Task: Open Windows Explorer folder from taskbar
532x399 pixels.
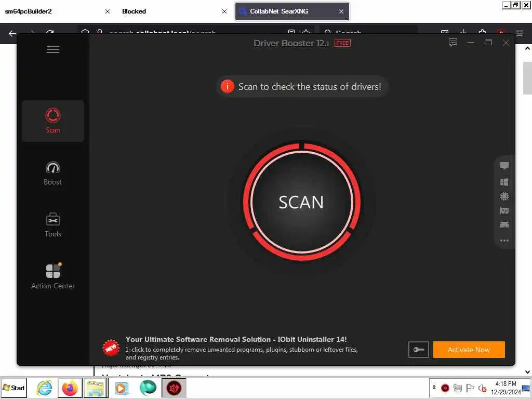Action: [96, 388]
